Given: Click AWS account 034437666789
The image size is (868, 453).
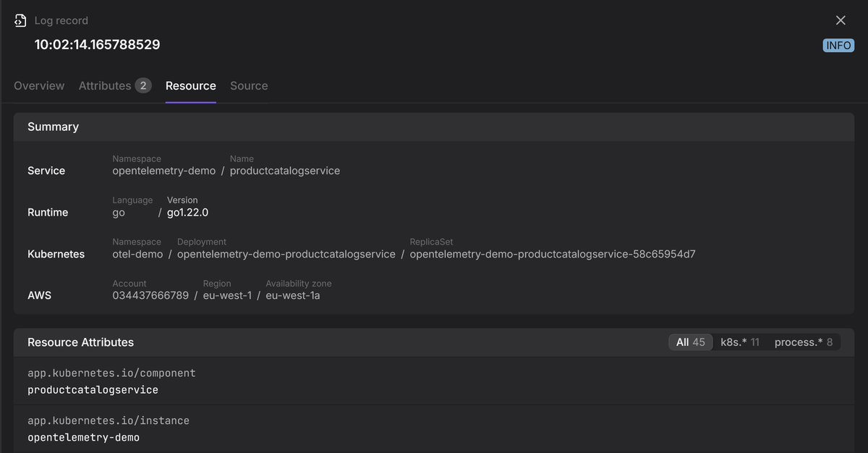Looking at the screenshot, I should [x=150, y=295].
